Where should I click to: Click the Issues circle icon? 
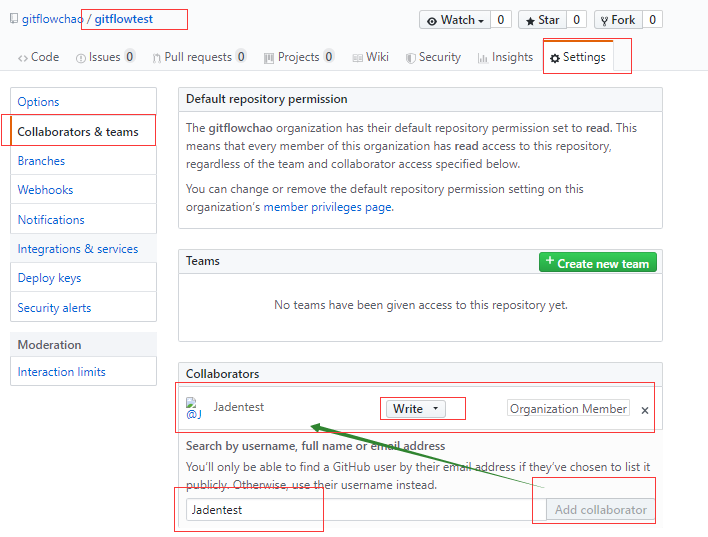(x=81, y=58)
